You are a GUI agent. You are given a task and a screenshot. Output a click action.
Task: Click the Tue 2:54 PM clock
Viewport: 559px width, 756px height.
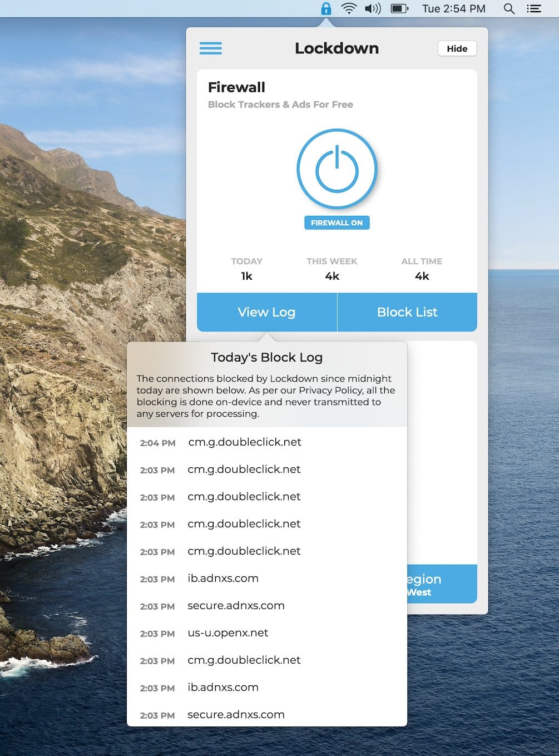pyautogui.click(x=453, y=8)
